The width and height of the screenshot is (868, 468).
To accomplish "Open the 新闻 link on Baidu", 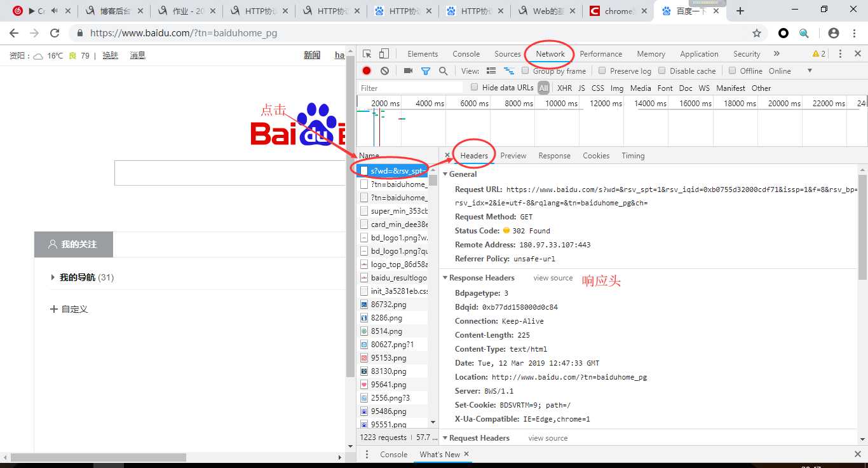I will [312, 55].
